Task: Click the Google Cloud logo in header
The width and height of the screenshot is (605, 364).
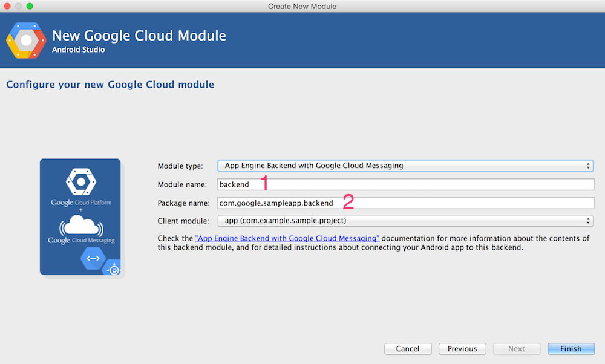Action: point(25,41)
